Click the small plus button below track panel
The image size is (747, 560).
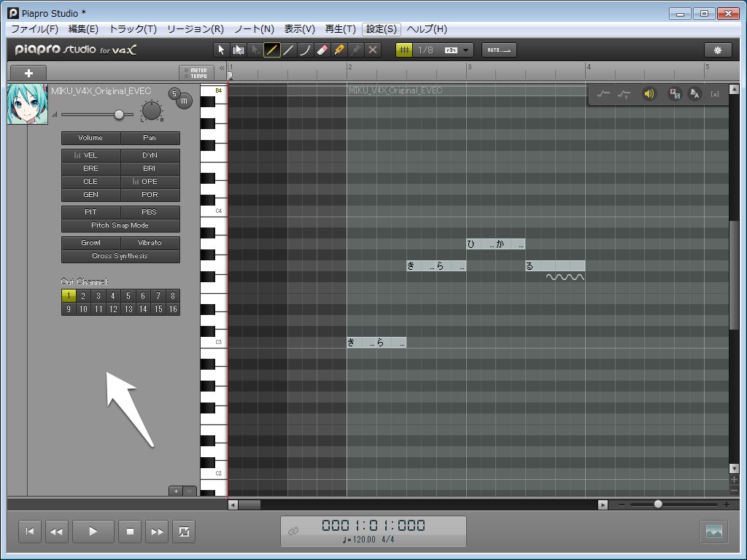pos(176,491)
